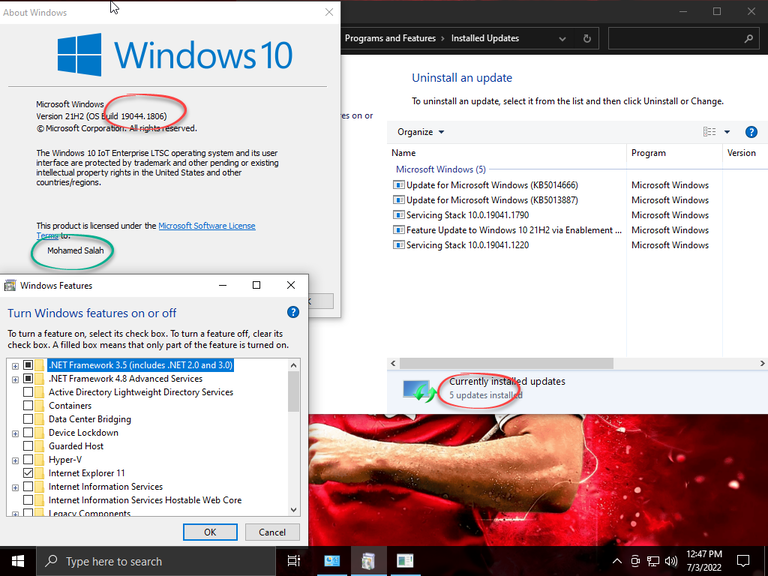Expand the Internet Information Services tree node
Viewport: 768px width, 576px height.
pyautogui.click(x=15, y=487)
